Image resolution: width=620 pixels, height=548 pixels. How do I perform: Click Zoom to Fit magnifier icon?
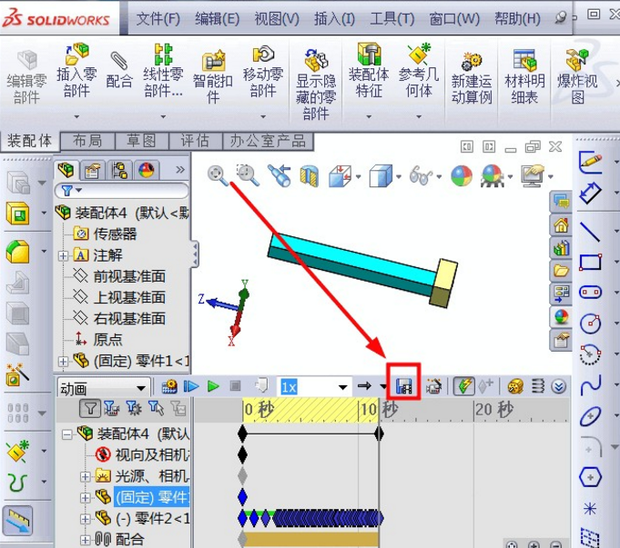[x=217, y=176]
